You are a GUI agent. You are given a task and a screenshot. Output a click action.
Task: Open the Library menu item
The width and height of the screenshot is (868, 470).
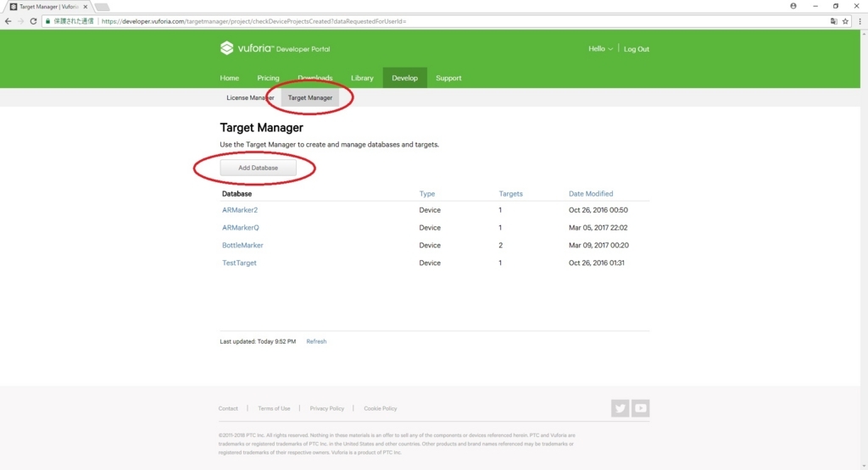click(x=362, y=78)
